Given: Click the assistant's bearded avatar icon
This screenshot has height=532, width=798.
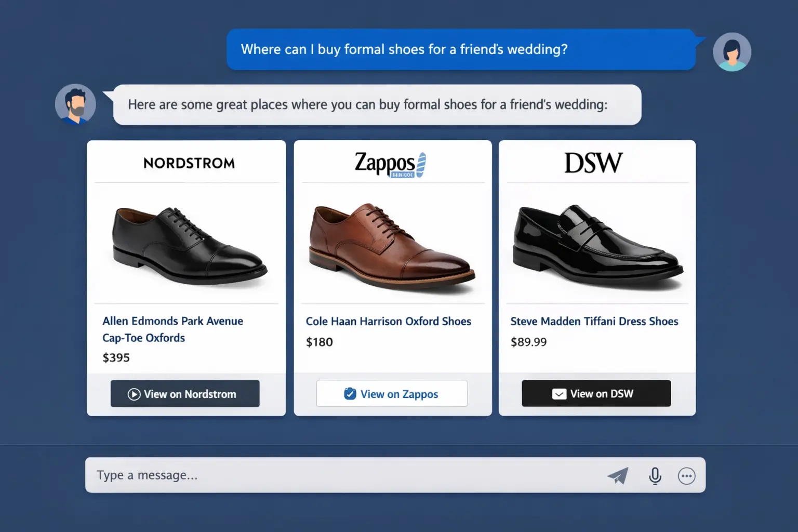Looking at the screenshot, I should 75,104.
